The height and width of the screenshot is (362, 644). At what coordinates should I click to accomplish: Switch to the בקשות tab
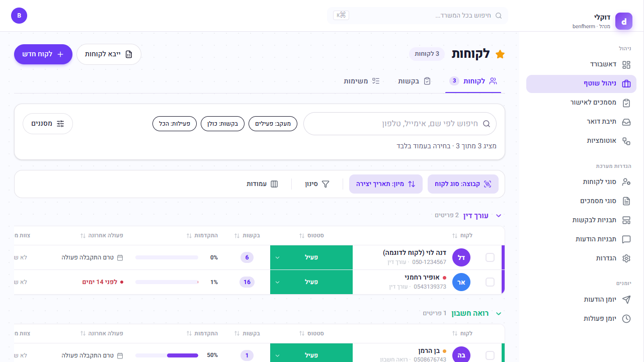tap(415, 81)
